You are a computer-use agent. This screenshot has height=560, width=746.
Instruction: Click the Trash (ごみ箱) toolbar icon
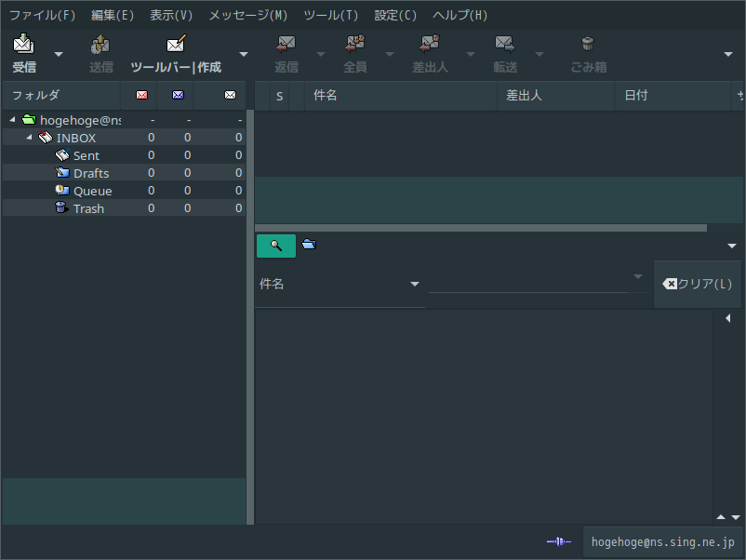coord(588,45)
